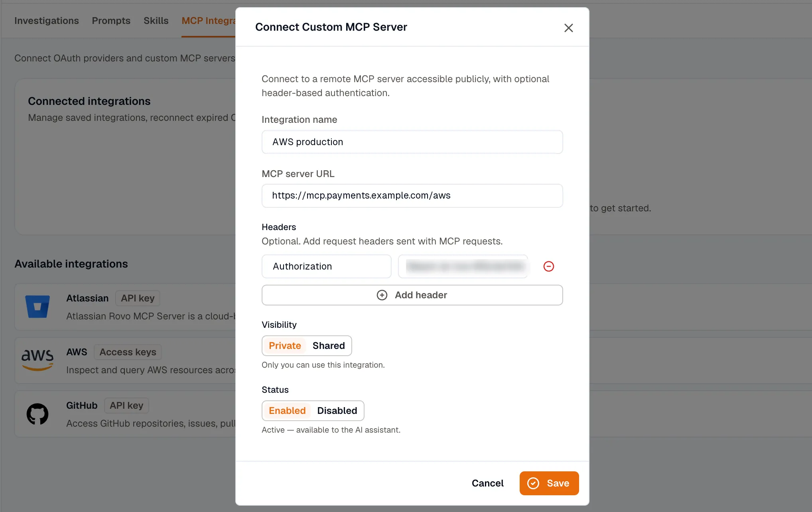Close the Connect Custom MCP Server dialog
The image size is (812, 512).
(x=568, y=28)
